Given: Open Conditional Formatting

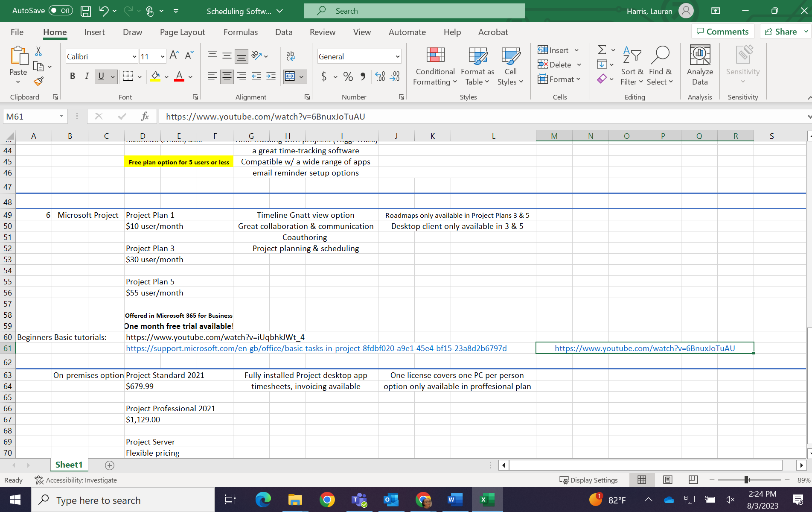Looking at the screenshot, I should click(435, 66).
